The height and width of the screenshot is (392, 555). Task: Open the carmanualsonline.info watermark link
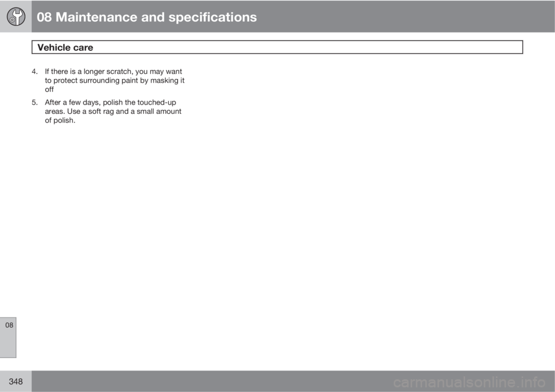469,382
